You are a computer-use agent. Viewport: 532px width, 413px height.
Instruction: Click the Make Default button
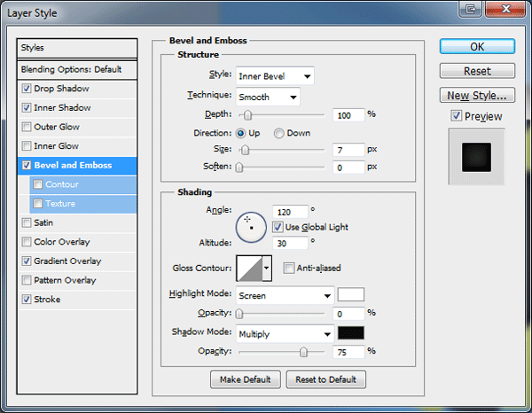tap(246, 379)
